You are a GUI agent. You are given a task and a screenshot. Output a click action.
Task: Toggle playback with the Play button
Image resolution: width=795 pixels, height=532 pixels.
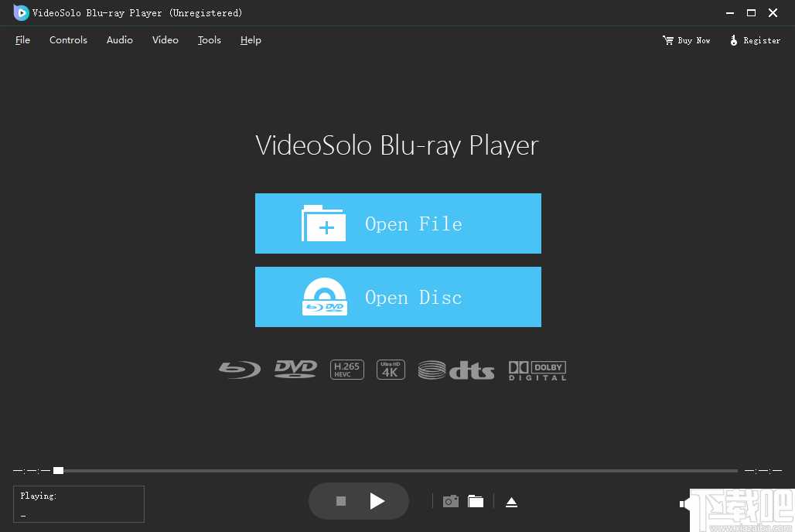click(378, 501)
